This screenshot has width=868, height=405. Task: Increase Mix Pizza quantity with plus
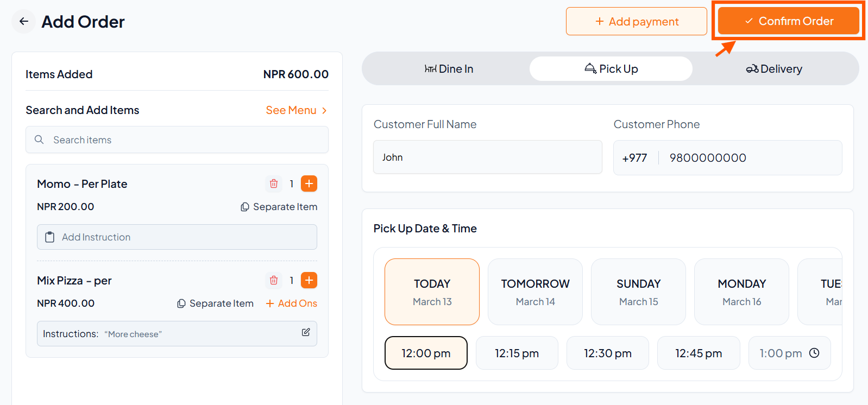pos(309,281)
